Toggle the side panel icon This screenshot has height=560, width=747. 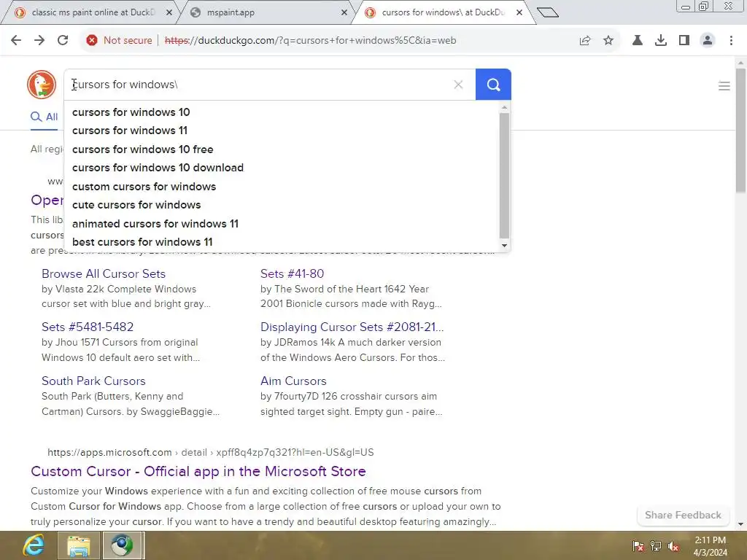[x=684, y=41]
